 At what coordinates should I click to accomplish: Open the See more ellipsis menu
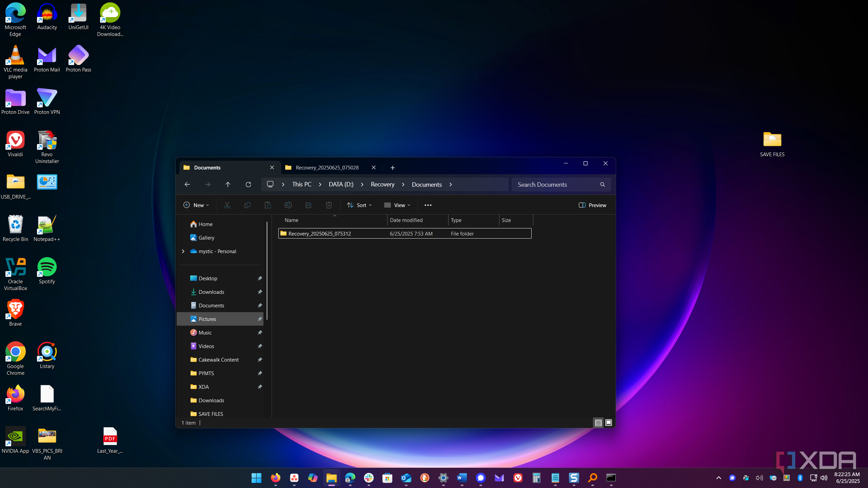point(428,205)
